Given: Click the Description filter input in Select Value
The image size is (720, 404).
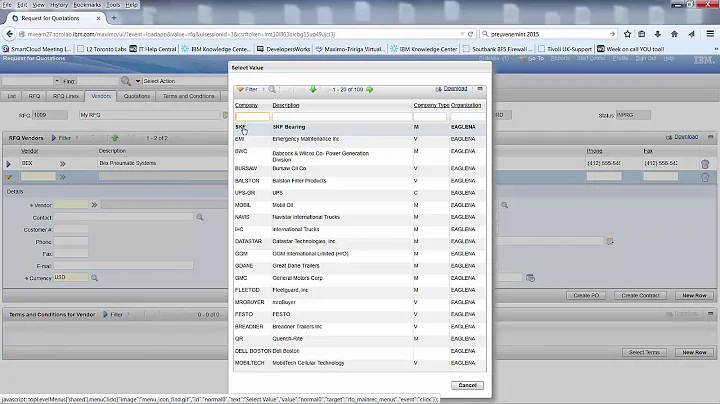Looking at the screenshot, I should tap(342, 117).
